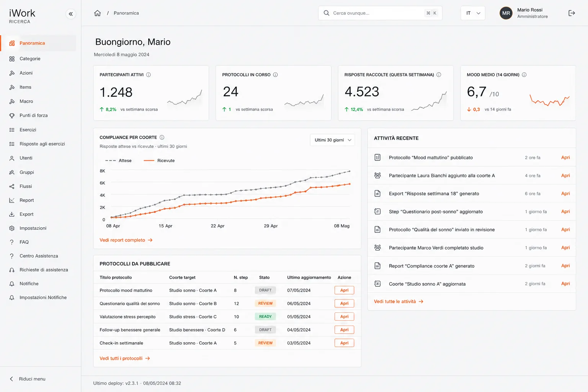Click the Categorie sidebar icon
This screenshot has height=392, width=588.
[x=12, y=59]
